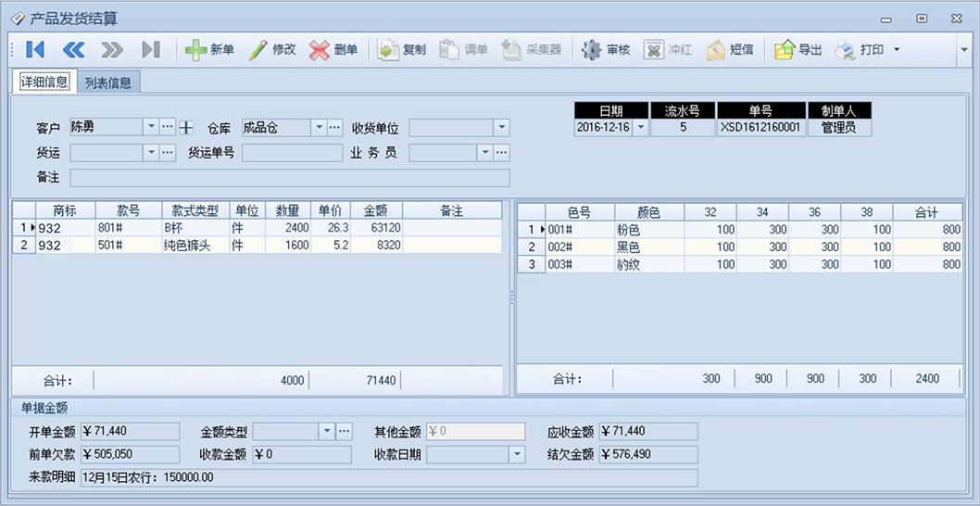Select the 详细信息 tab
Screen dimensions: 980x506
pos(44,82)
